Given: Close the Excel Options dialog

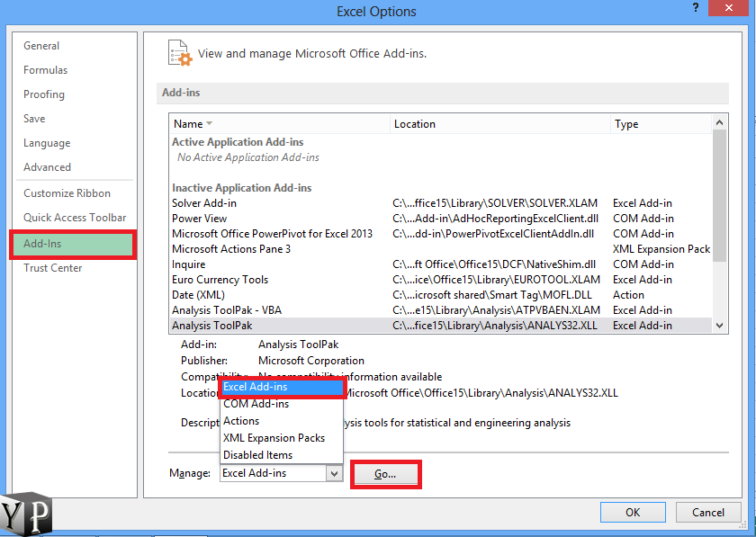Looking at the screenshot, I should pyautogui.click(x=728, y=8).
